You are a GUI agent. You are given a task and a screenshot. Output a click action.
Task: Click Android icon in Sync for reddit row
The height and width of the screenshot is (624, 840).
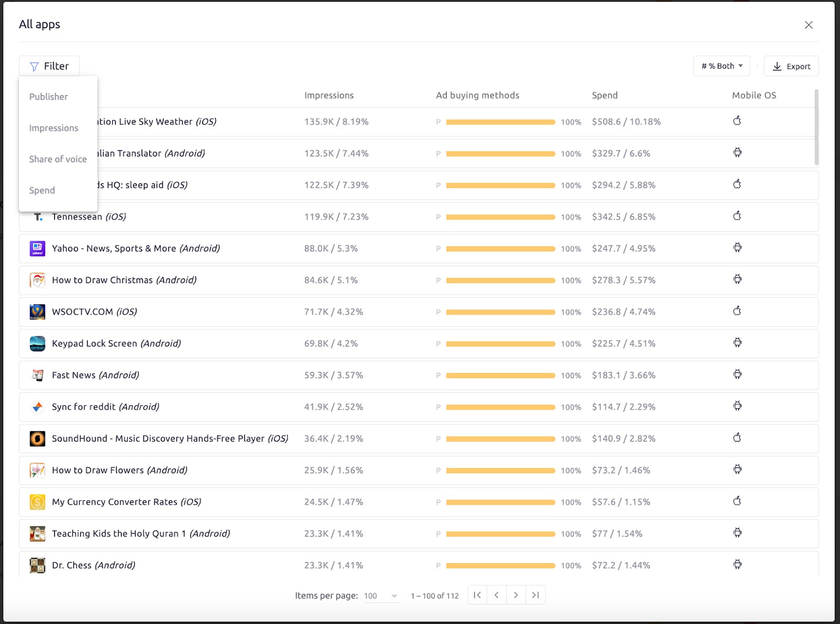pyautogui.click(x=738, y=406)
